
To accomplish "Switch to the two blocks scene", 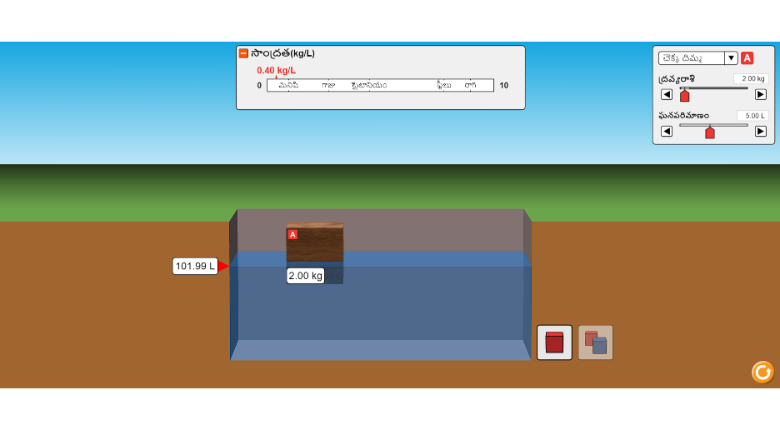I will 595,343.
